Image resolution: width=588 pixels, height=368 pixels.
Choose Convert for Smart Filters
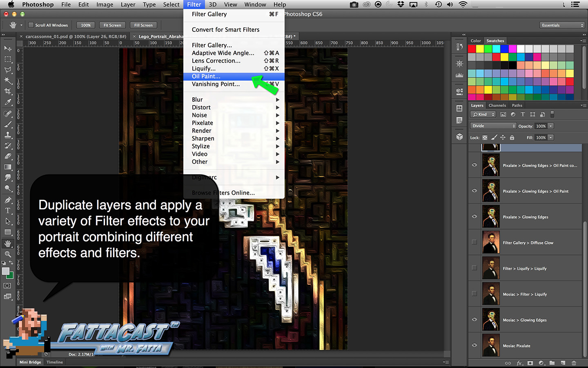[234, 29]
